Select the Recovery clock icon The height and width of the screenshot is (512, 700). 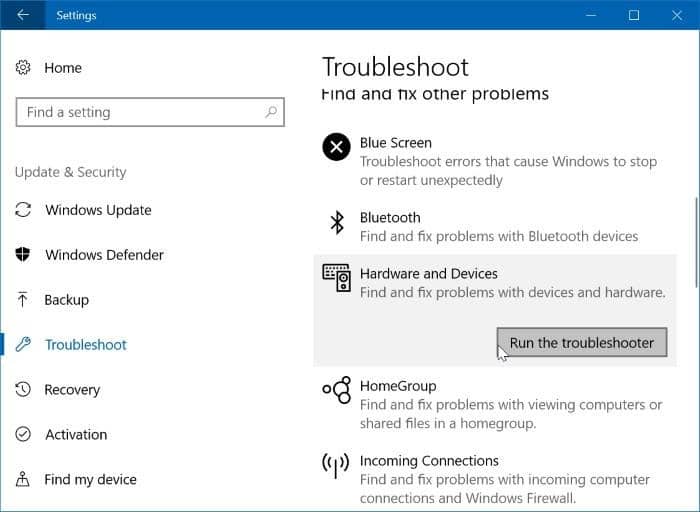[x=23, y=389]
